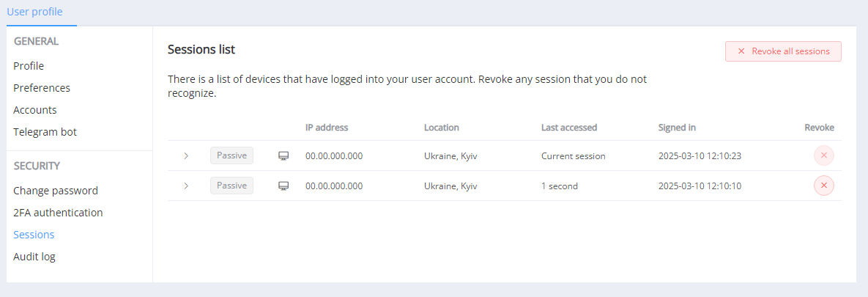
Task: Go to Preferences in the sidebar
Action: (42, 88)
